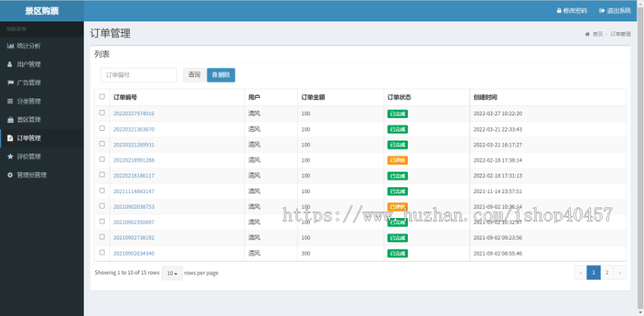Click the user icon beside 用户管理
The image size is (644, 316).
(x=10, y=64)
